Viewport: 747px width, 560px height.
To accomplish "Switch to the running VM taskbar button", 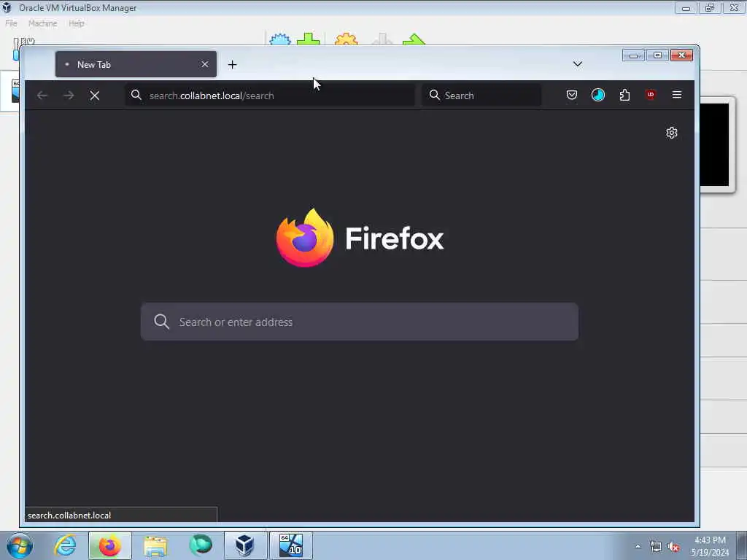I will tap(291, 545).
